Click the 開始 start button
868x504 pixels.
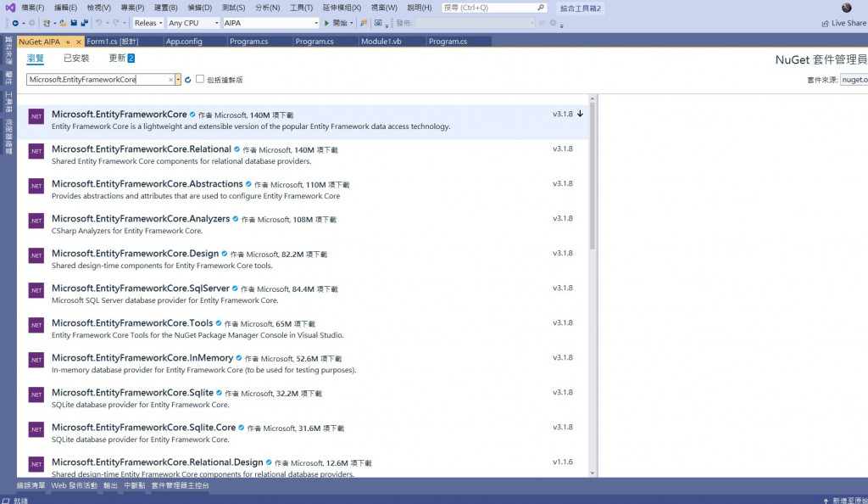coord(336,23)
